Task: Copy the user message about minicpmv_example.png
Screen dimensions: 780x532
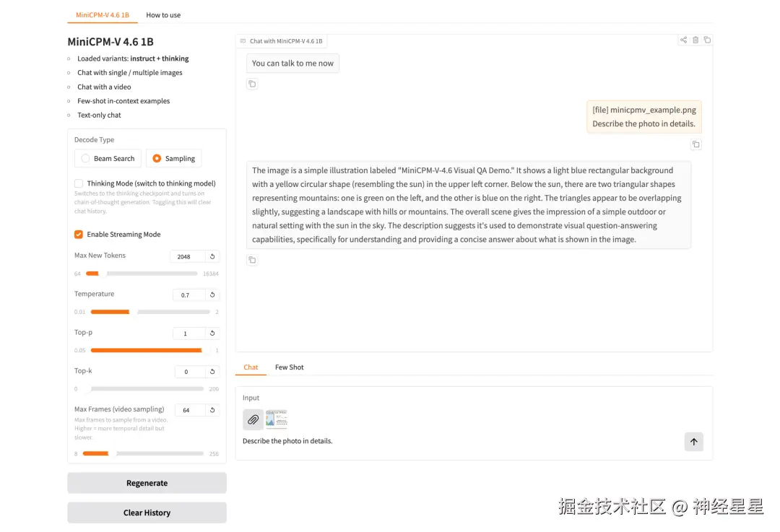Action: [x=696, y=144]
